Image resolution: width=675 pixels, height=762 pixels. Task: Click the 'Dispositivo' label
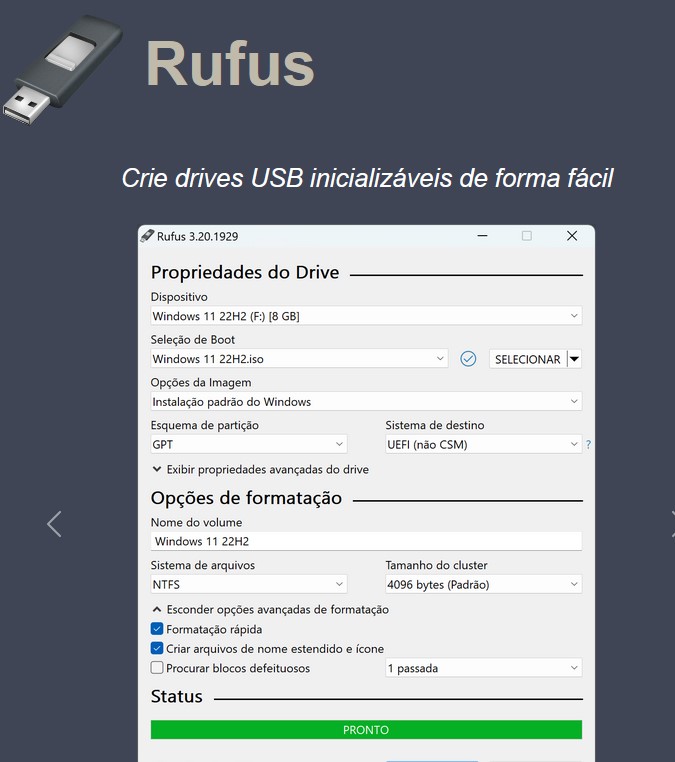pyautogui.click(x=179, y=297)
